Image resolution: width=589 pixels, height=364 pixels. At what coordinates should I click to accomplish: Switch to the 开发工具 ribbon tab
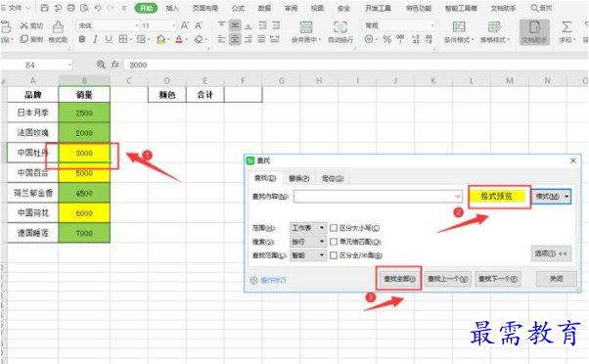(x=378, y=8)
